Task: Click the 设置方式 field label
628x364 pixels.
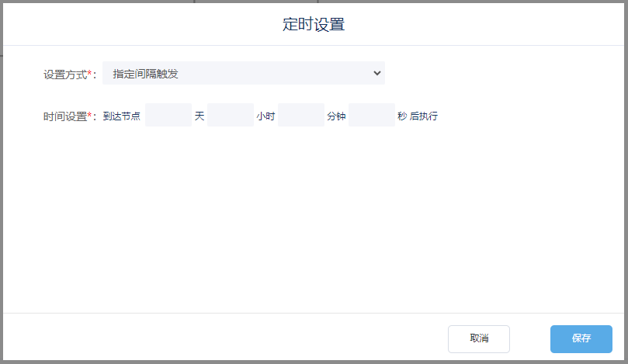Action: click(x=65, y=75)
